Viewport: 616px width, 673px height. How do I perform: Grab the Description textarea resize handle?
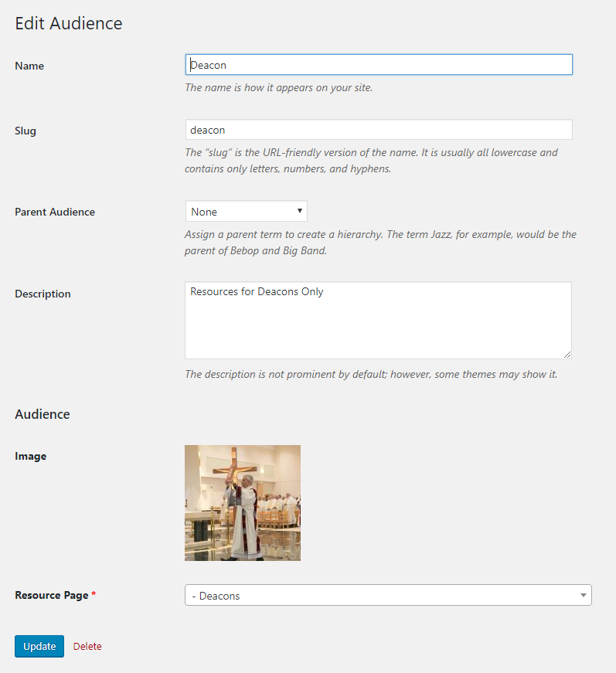[567, 355]
